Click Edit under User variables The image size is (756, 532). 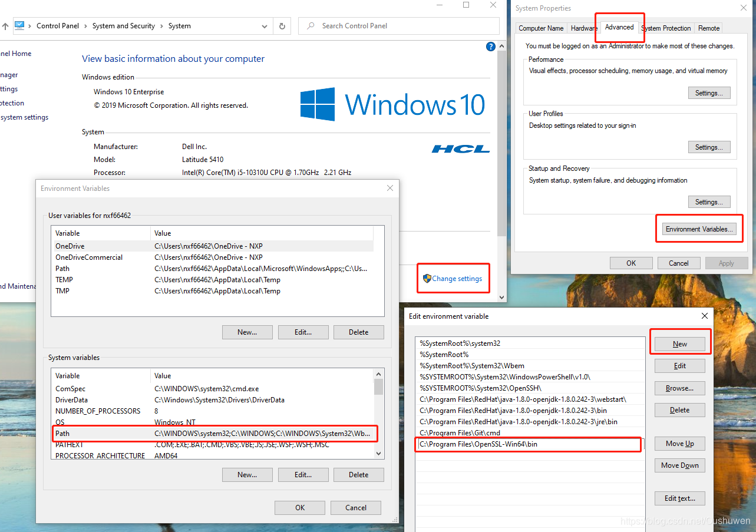(x=303, y=332)
